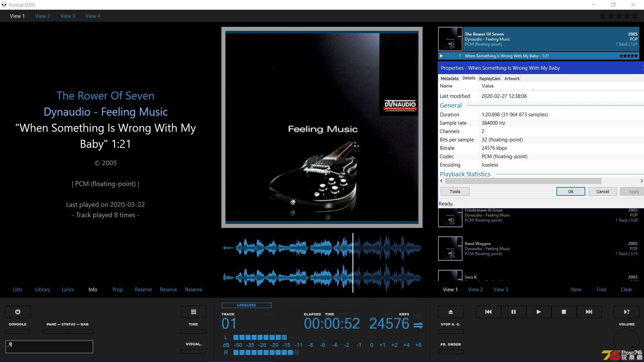Click the General section header
Viewport: 644px width, 362px height.
click(x=450, y=105)
